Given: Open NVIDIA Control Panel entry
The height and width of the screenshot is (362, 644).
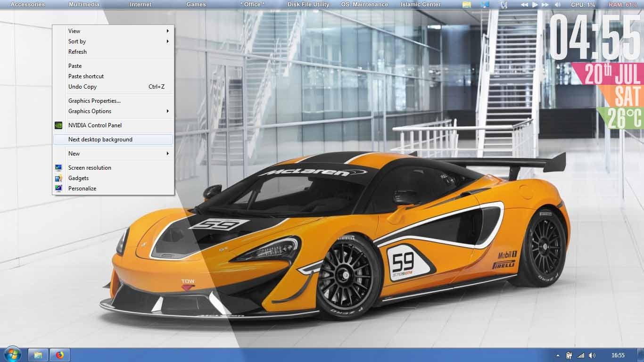Looking at the screenshot, I should pos(113,125).
